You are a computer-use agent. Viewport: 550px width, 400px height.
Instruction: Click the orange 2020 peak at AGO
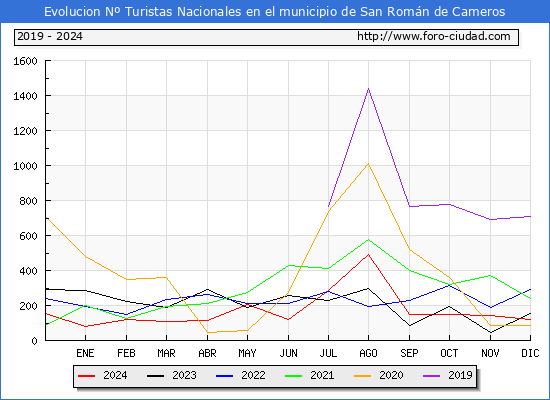(368, 164)
